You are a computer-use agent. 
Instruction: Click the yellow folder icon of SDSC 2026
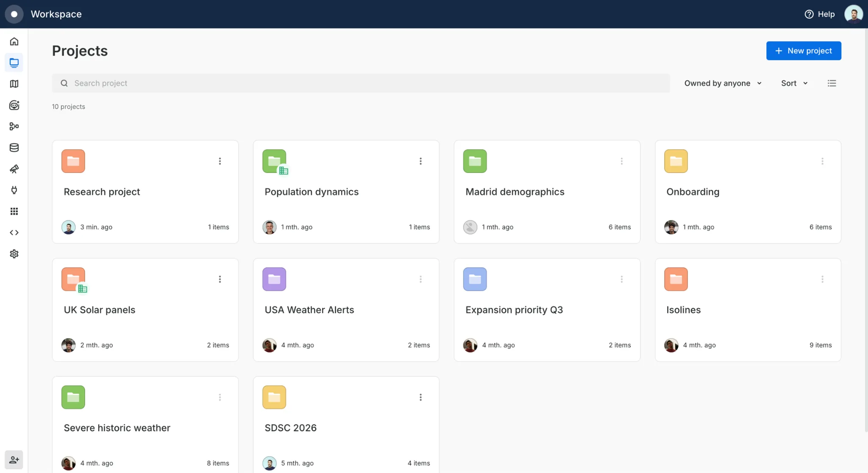274,397
